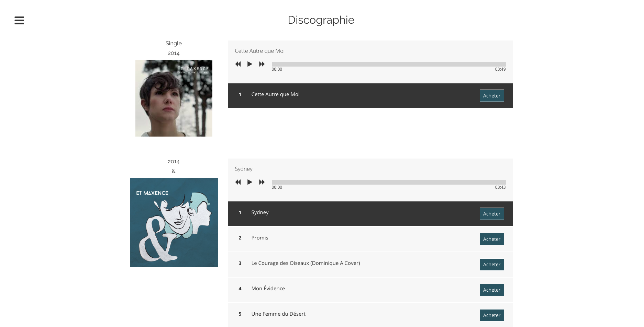Open the hamburger menu icon
Image resolution: width=644 pixels, height=327 pixels.
(x=19, y=21)
